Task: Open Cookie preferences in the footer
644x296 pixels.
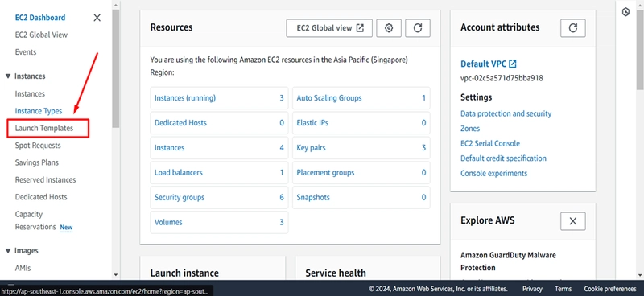Action: (610, 289)
